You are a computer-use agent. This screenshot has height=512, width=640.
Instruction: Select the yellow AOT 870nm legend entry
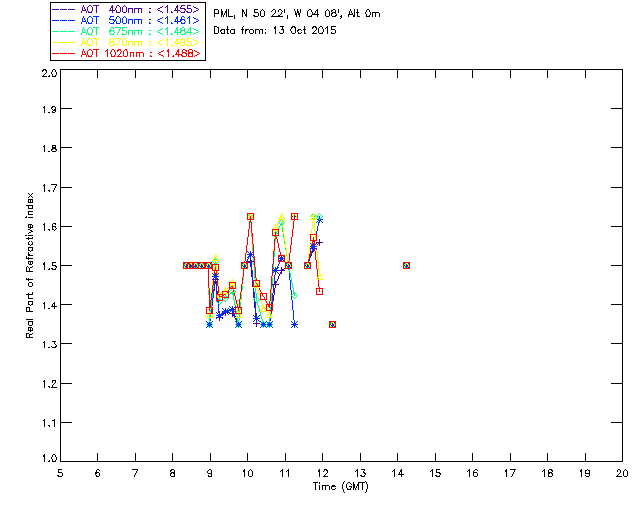tap(126, 42)
